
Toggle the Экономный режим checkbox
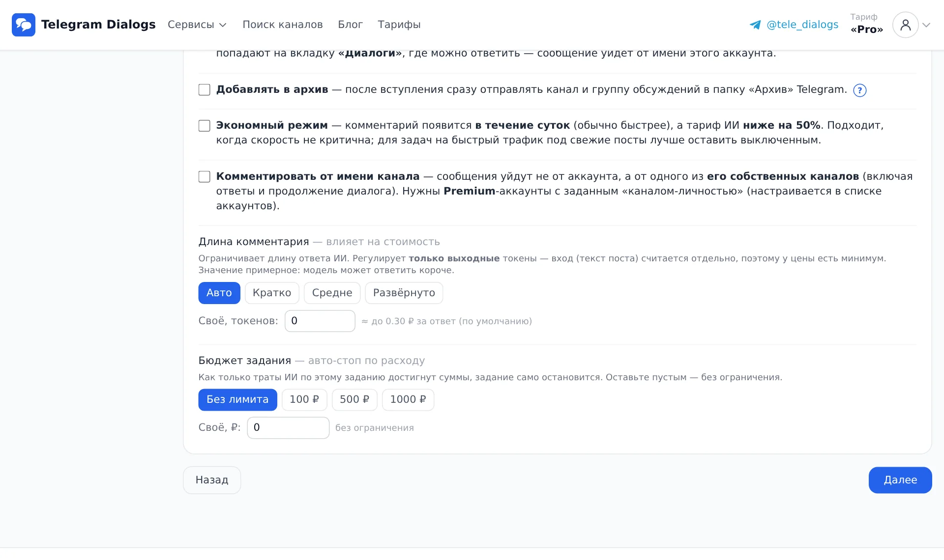pyautogui.click(x=204, y=126)
